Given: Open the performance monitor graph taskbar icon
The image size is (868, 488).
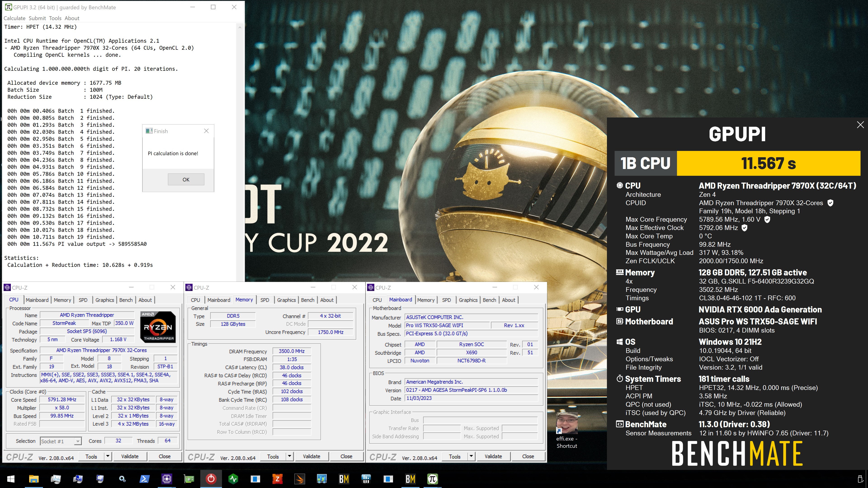Looking at the screenshot, I should (56, 479).
